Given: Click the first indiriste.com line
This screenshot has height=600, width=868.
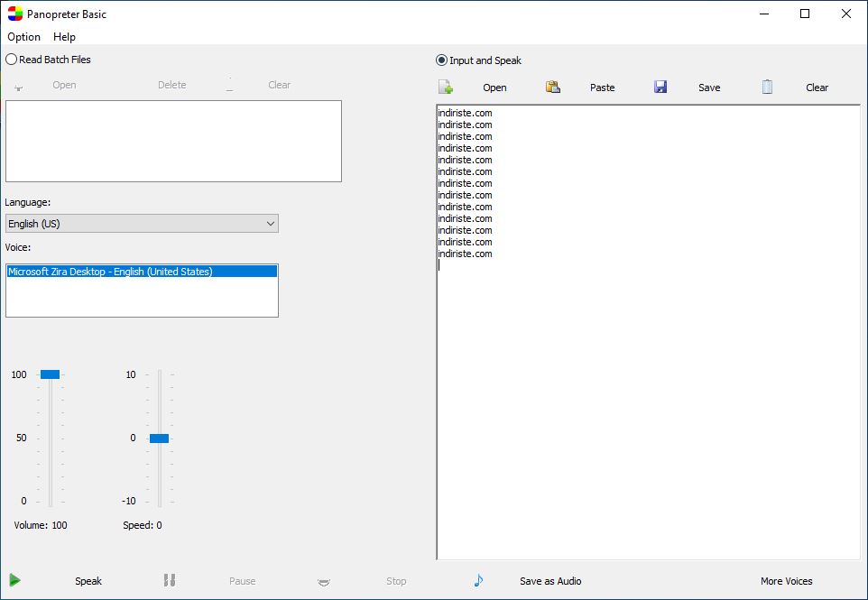Looking at the screenshot, I should point(465,113).
